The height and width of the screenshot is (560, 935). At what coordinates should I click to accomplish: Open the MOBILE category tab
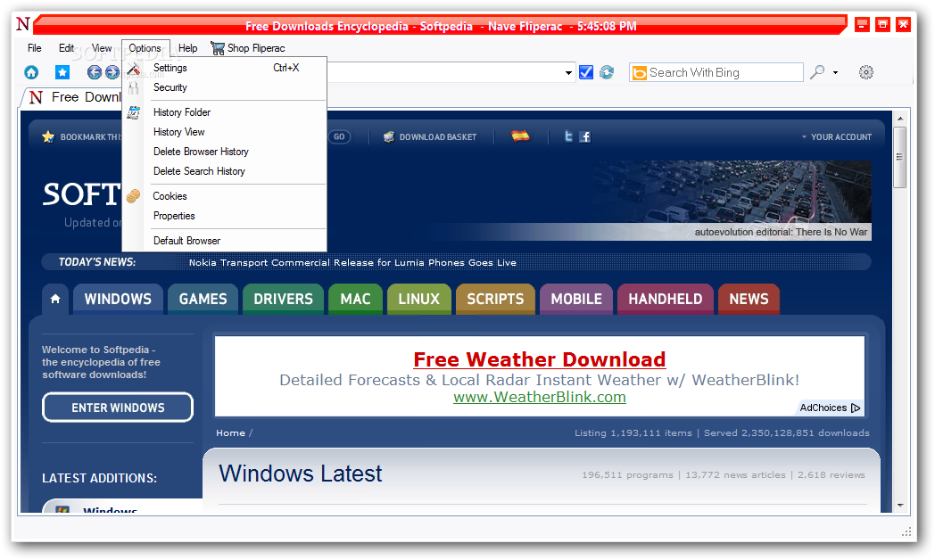click(x=576, y=299)
